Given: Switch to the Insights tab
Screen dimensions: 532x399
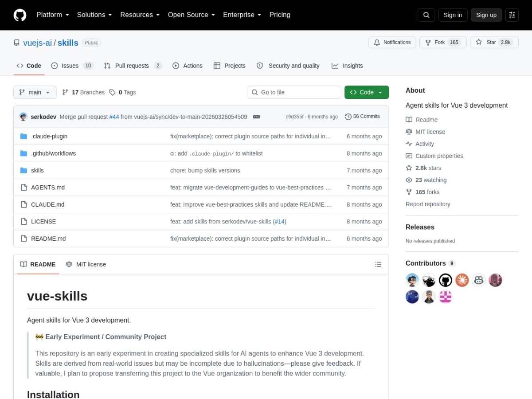Looking at the screenshot, I should 347,66.
